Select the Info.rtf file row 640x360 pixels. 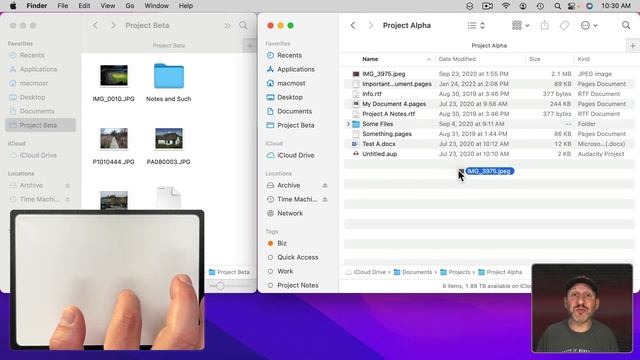[x=489, y=94]
